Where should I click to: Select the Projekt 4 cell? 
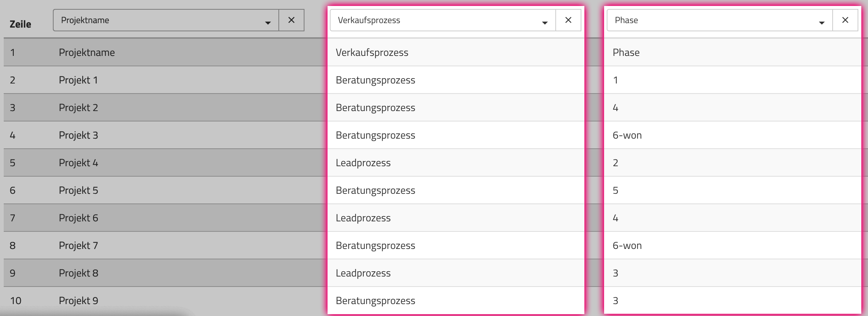point(78,163)
